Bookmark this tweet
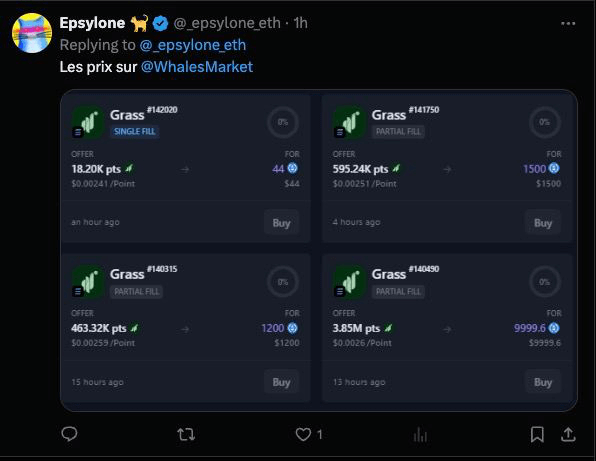596x461 pixels. tap(537, 434)
